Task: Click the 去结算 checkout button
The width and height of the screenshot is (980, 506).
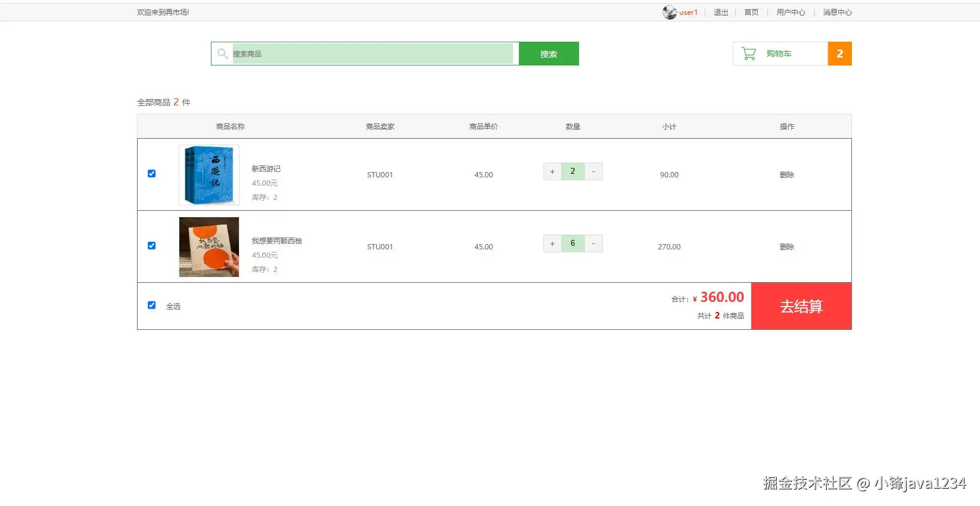Action: pos(801,306)
